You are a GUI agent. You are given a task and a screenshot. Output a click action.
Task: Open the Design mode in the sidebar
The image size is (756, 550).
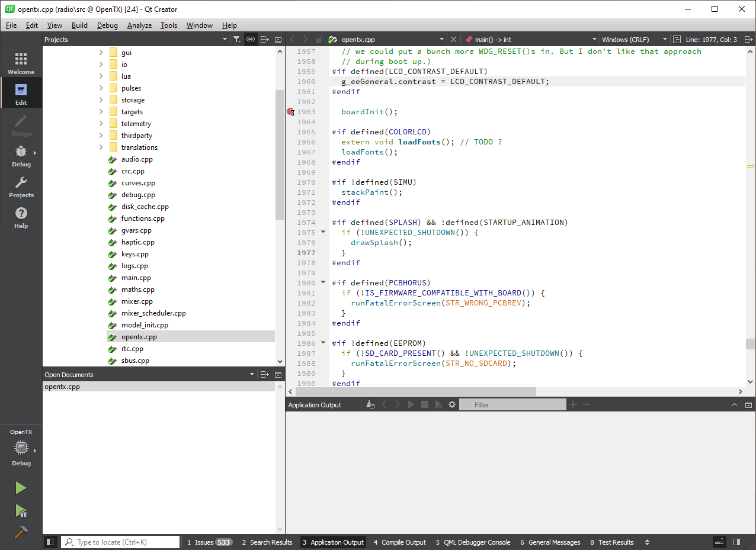(21, 125)
